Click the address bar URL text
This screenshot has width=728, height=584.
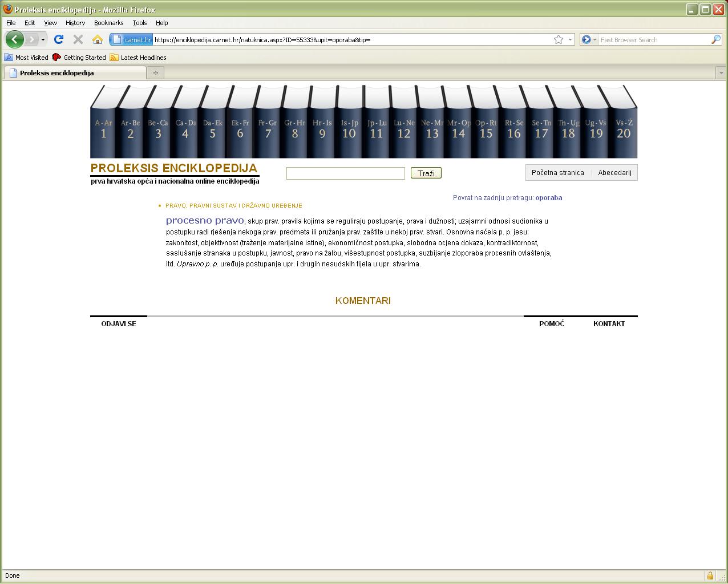click(262, 39)
